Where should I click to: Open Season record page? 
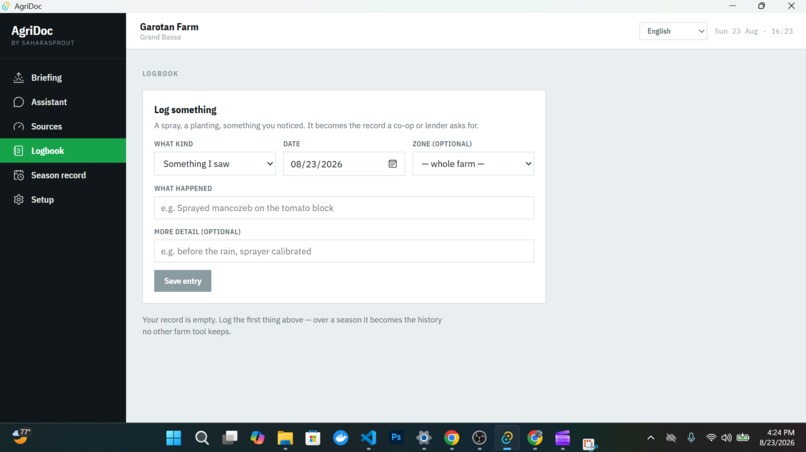(x=63, y=175)
